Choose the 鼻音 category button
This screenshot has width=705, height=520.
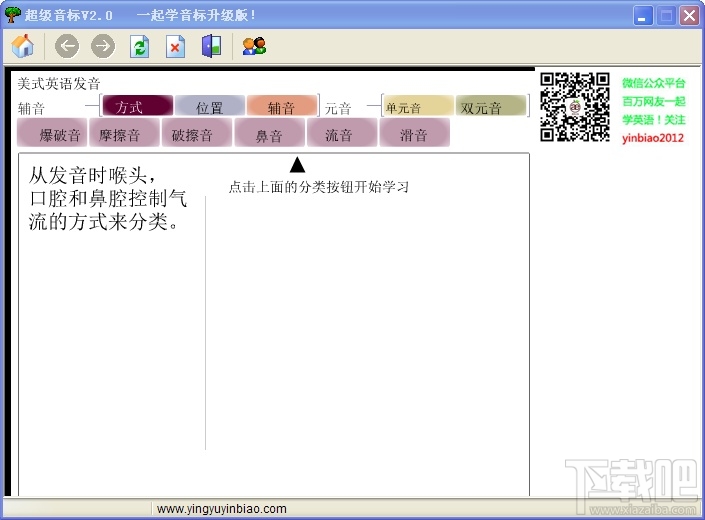pos(269,133)
